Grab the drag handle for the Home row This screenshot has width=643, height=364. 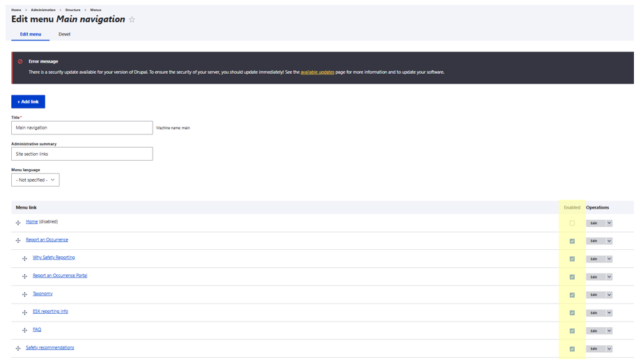pyautogui.click(x=18, y=223)
